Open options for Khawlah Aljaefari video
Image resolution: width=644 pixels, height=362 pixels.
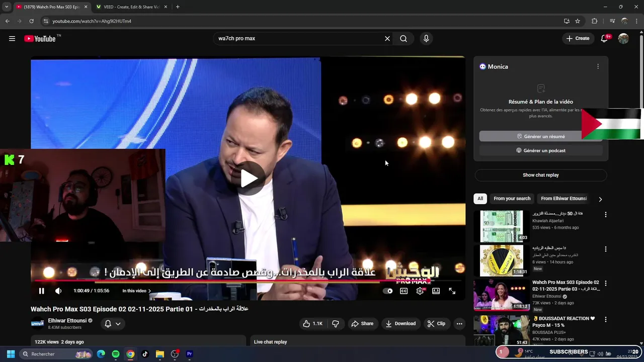pyautogui.click(x=606, y=215)
